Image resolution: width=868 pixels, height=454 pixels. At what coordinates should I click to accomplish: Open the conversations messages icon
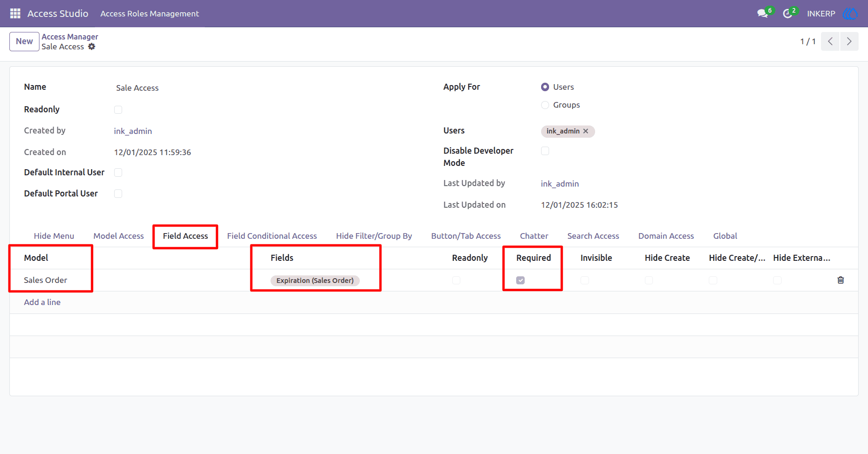click(x=762, y=14)
